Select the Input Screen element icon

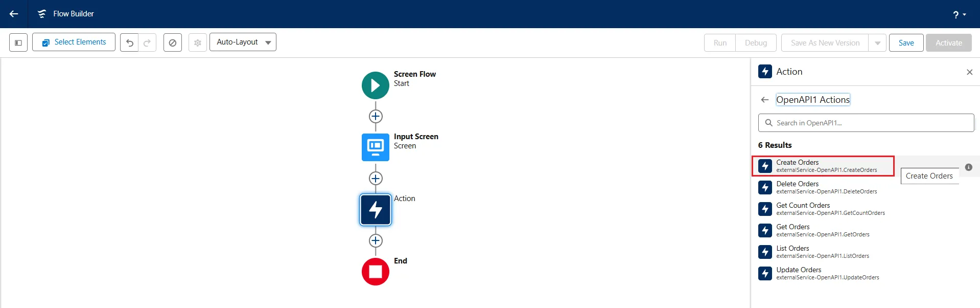pos(376,147)
